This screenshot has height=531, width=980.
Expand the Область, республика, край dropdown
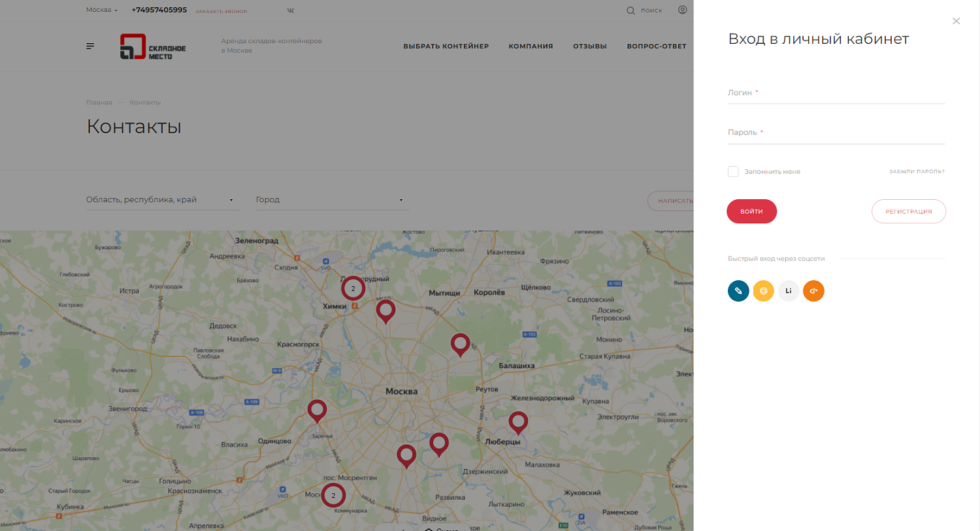coord(160,200)
